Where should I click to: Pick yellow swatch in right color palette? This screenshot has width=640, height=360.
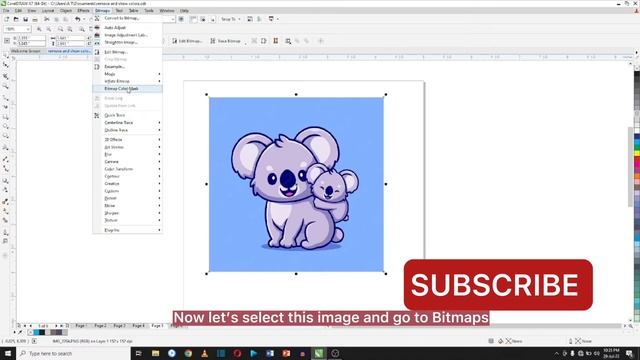tap(637, 152)
